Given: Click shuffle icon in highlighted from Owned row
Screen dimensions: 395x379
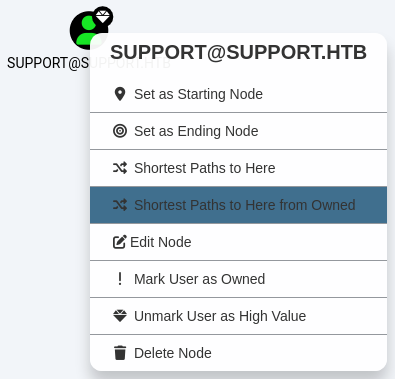Looking at the screenshot, I should point(120,205).
